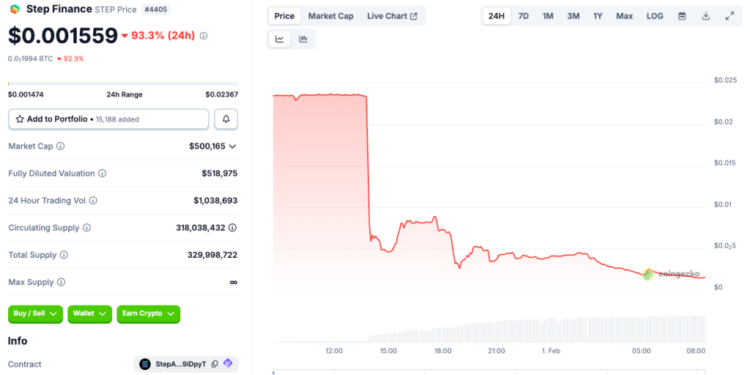The width and height of the screenshot is (750, 375).
Task: Expand chart to fullscreen icon
Action: (729, 16)
